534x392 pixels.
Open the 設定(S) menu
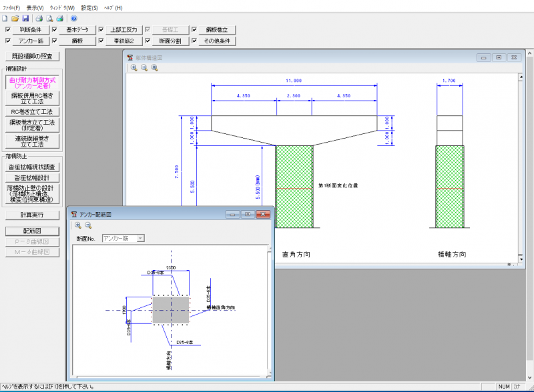coord(89,7)
